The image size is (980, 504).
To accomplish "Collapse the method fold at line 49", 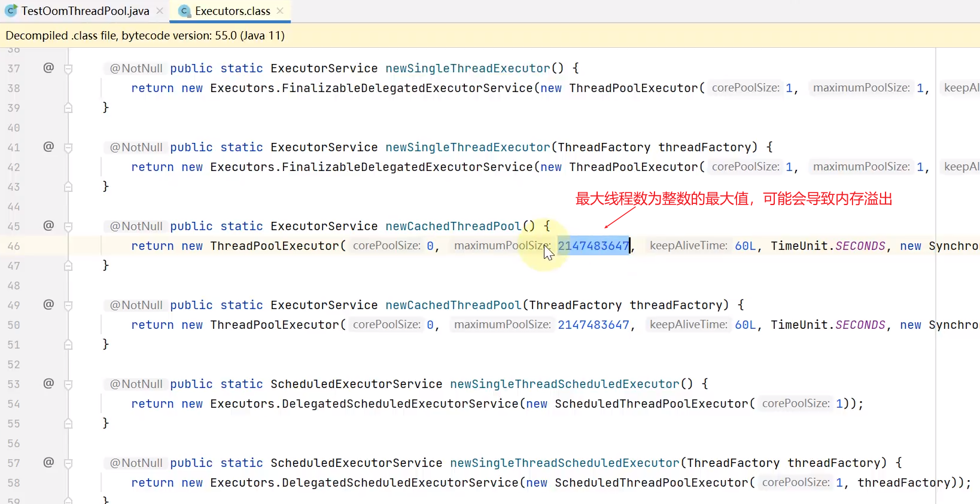I will pos(68,306).
